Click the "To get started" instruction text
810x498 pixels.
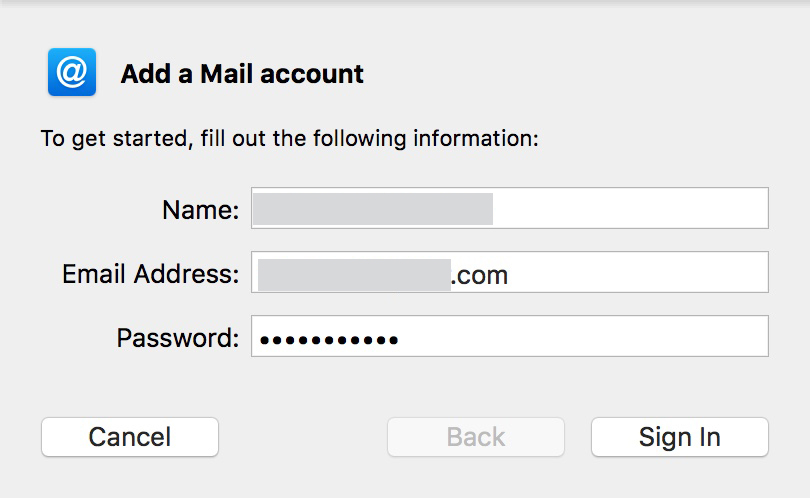[289, 138]
